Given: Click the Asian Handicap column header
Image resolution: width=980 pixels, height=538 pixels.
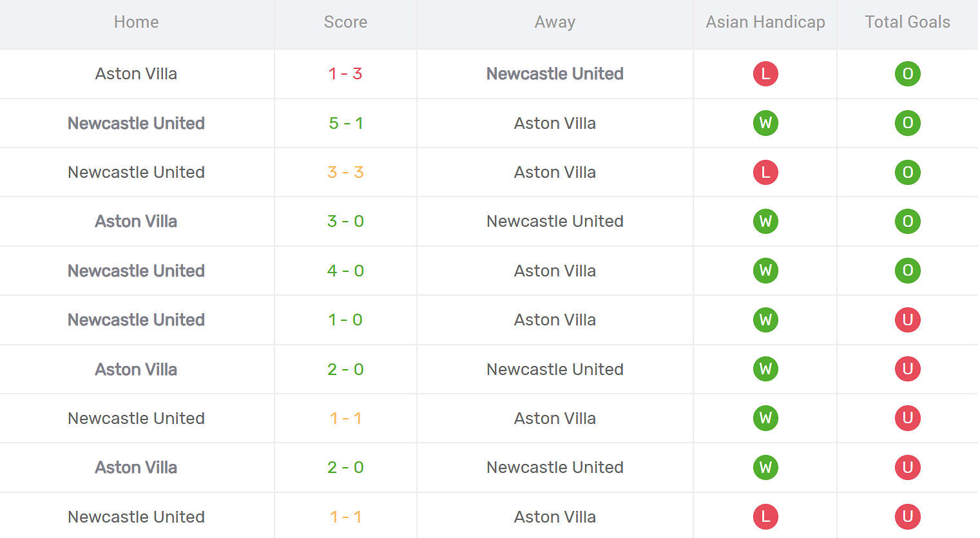Looking at the screenshot, I should click(x=765, y=23).
